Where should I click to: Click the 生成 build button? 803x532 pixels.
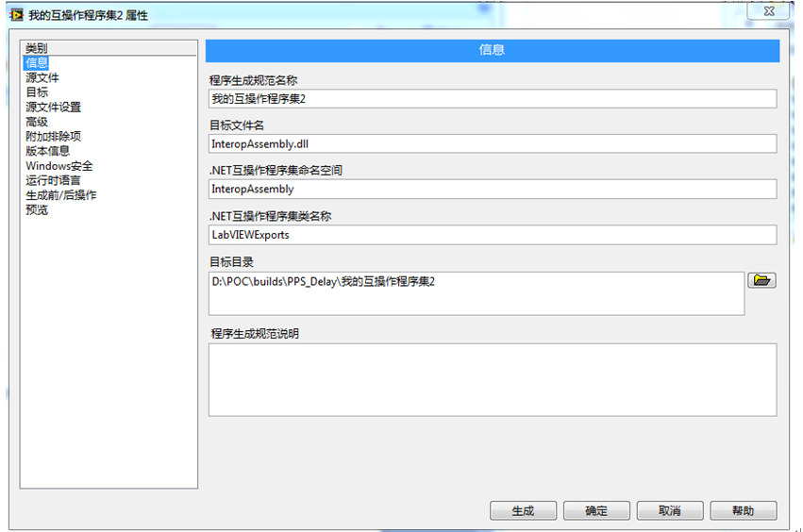pos(523,510)
